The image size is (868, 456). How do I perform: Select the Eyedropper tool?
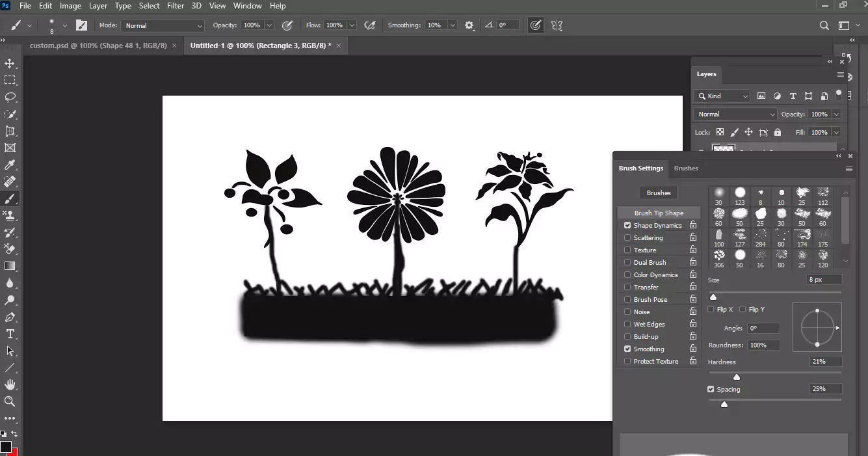[x=10, y=165]
